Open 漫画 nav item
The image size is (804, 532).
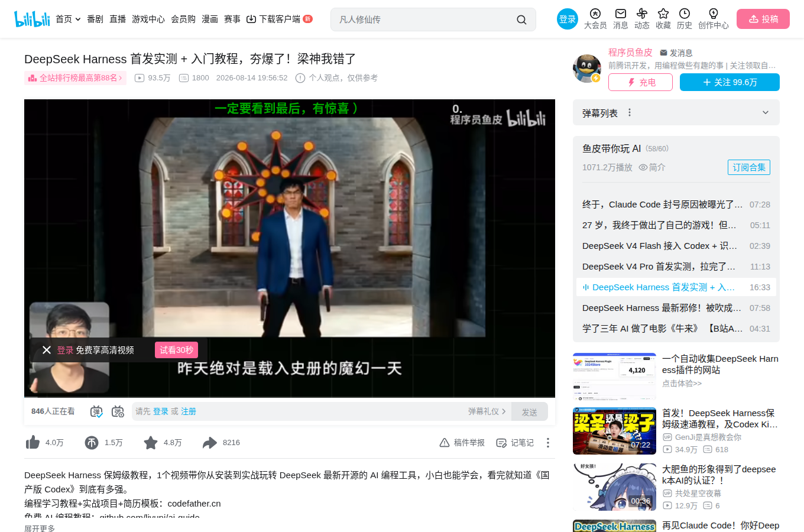tap(210, 19)
